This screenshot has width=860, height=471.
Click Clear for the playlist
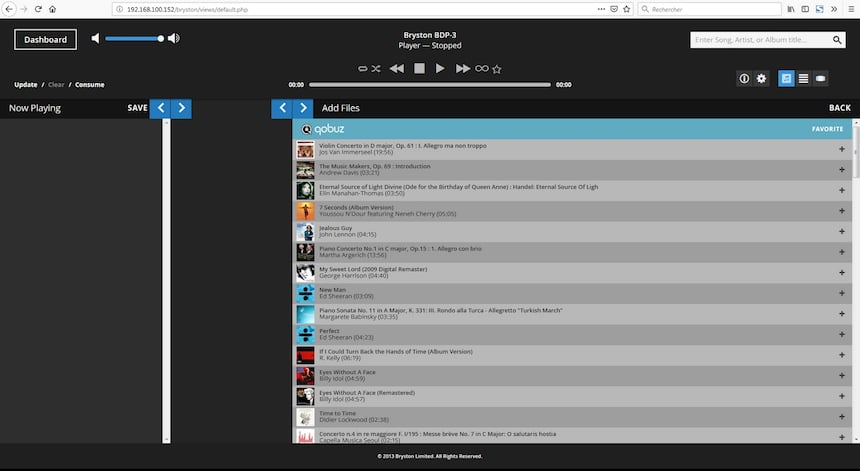tap(56, 84)
